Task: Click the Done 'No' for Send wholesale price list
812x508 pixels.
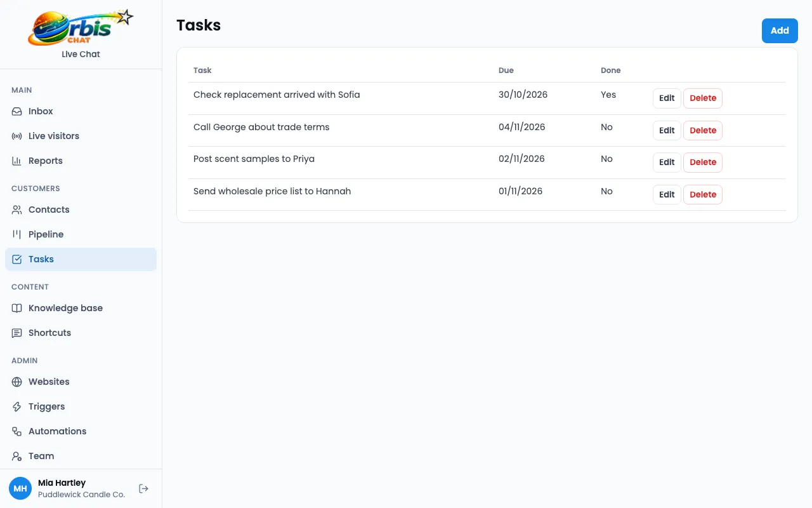Action: coord(606,191)
